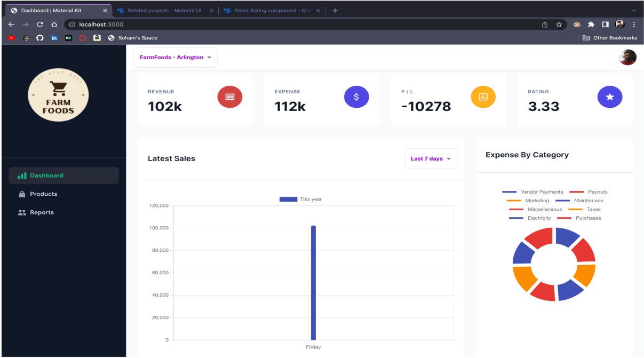
Task: Go to the browser home page
Action: [54, 24]
